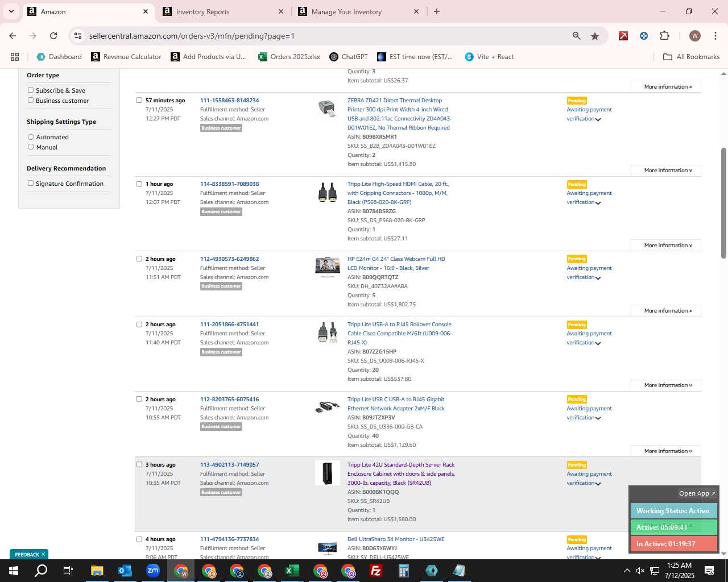
Task: Open Vite + React bookmark
Action: click(489, 57)
